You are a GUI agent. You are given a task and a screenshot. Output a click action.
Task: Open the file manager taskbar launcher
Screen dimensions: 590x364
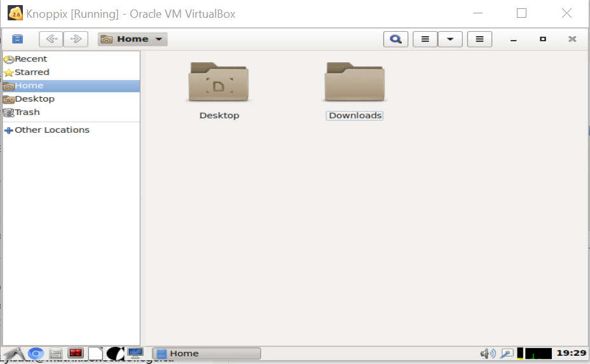56,353
